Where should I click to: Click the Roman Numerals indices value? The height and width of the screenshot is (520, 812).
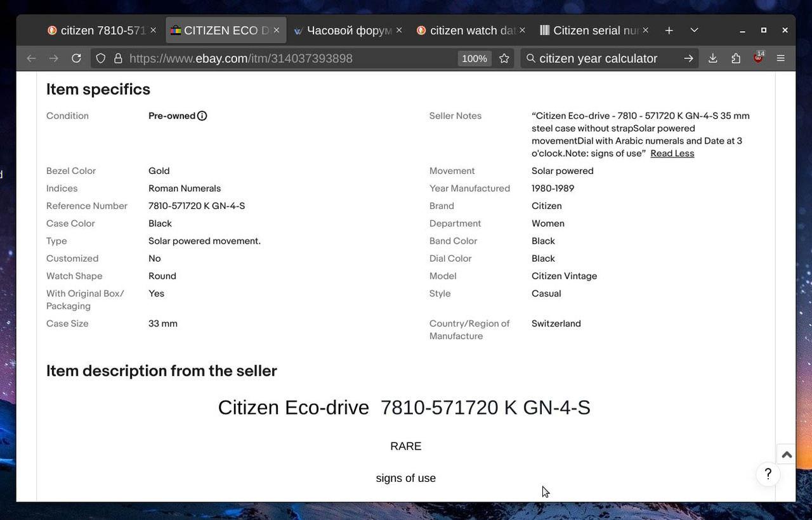pos(185,189)
